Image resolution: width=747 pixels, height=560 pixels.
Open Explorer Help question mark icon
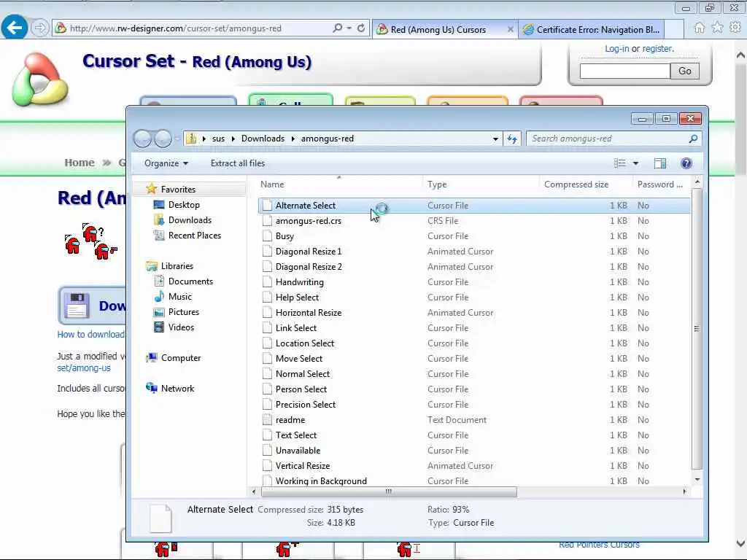point(686,163)
